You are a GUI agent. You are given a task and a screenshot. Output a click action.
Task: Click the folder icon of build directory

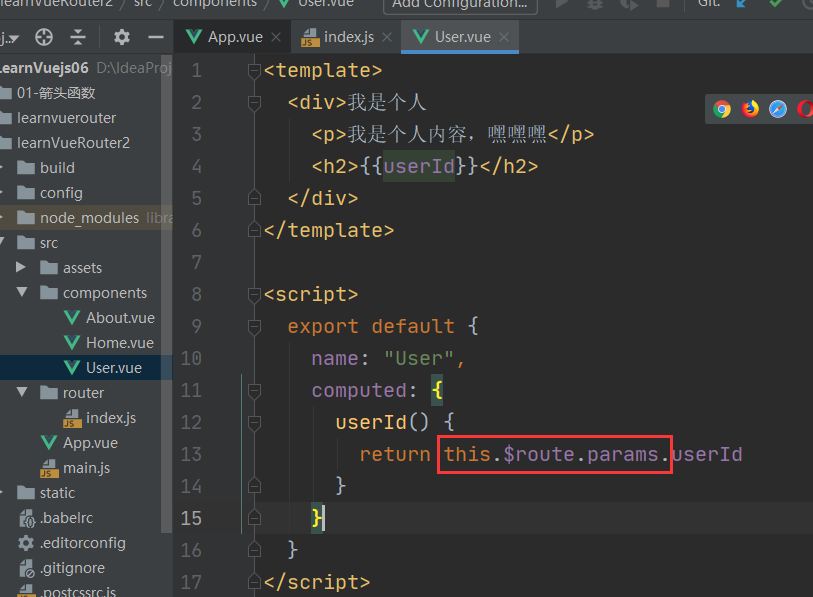(x=26, y=168)
